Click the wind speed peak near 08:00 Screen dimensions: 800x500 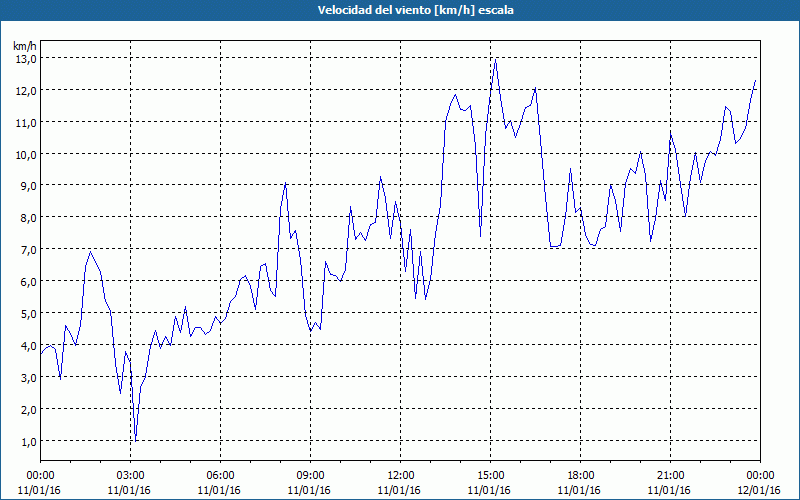pos(286,183)
